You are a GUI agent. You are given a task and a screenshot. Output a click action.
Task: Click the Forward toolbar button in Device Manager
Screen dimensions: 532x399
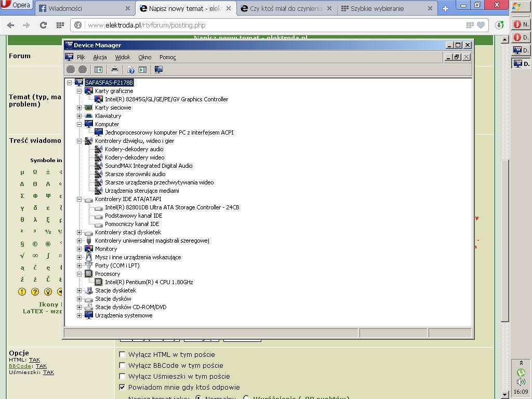[x=83, y=70]
